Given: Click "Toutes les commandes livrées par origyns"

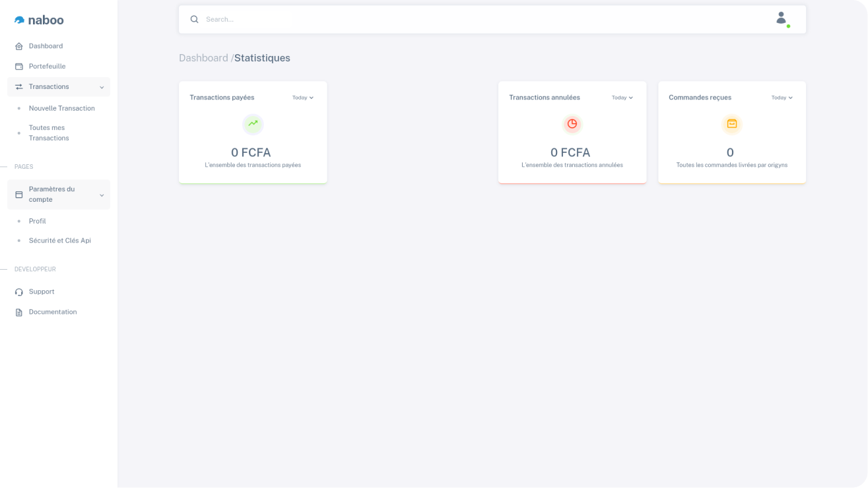Looking at the screenshot, I should (732, 165).
